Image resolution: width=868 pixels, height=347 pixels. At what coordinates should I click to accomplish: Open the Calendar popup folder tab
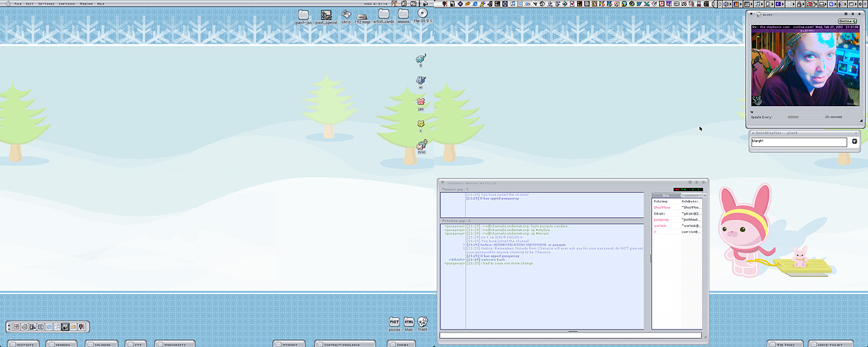click(x=102, y=344)
